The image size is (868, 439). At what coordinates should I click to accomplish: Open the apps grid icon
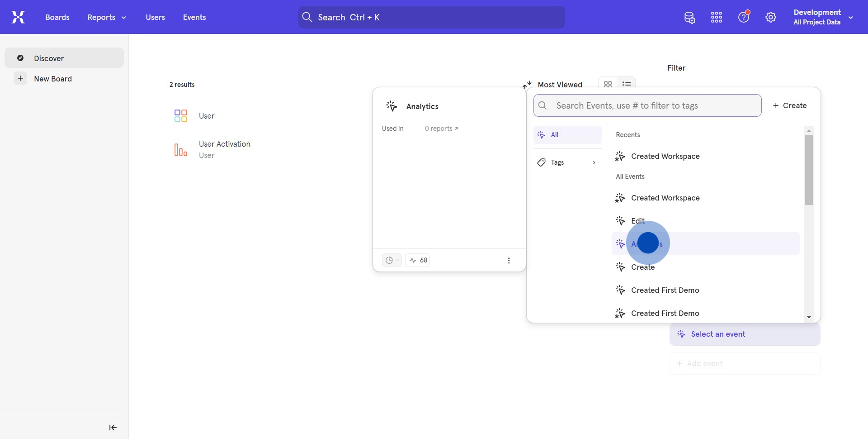[717, 18]
